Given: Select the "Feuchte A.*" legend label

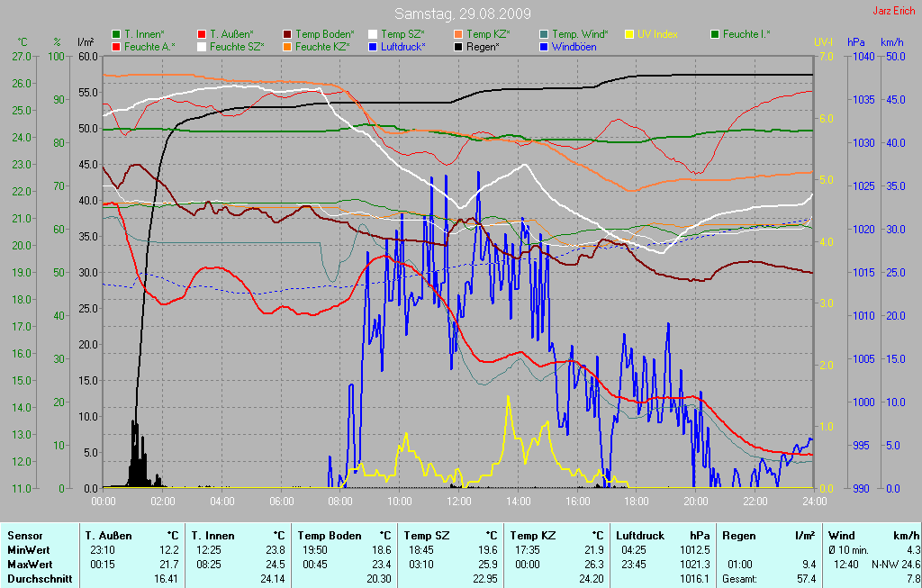Looking at the screenshot, I should click(149, 47).
